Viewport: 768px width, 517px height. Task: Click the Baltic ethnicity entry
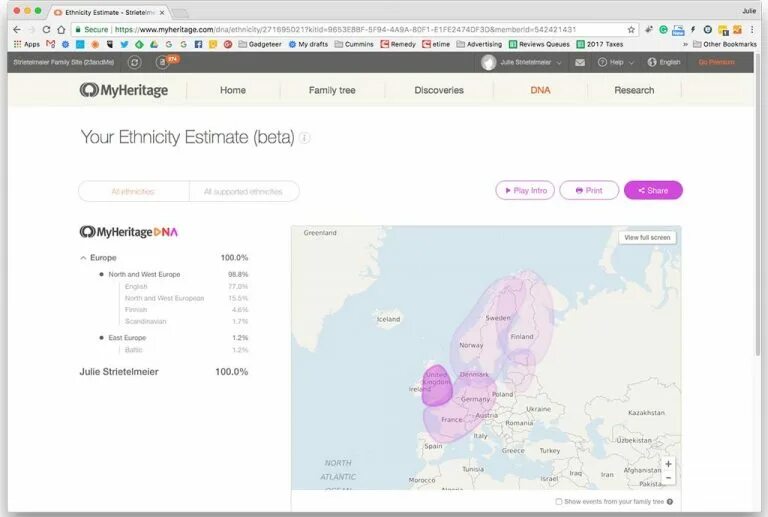(x=186, y=350)
